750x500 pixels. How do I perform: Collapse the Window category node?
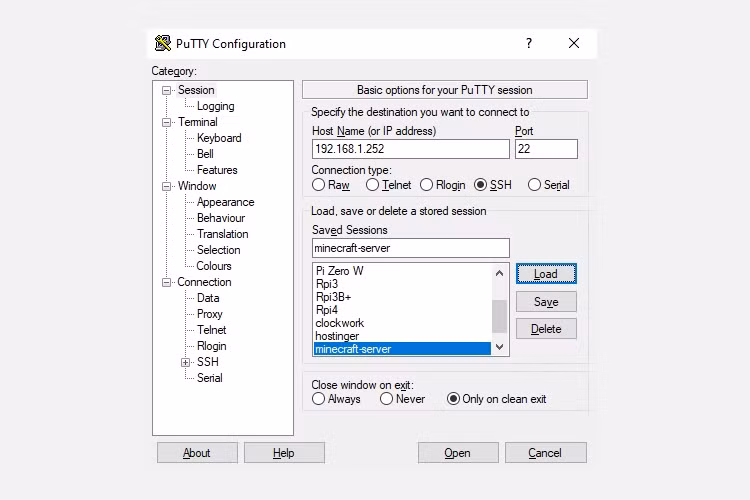pos(166,186)
